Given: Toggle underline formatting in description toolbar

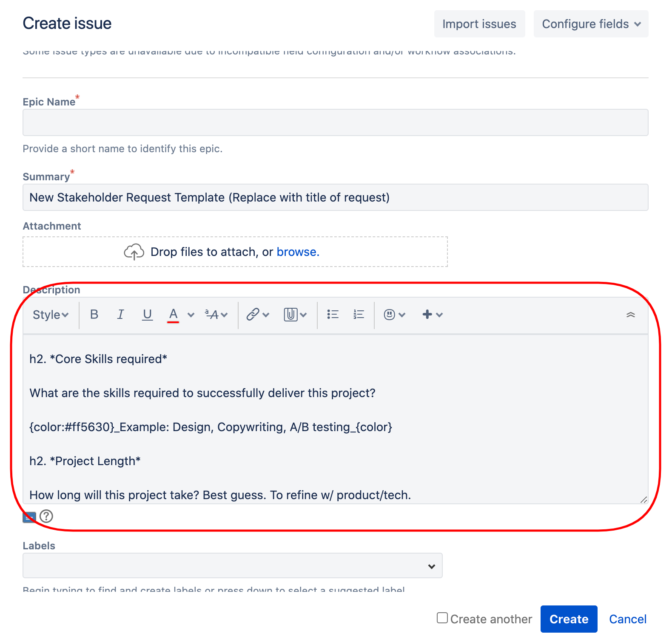Looking at the screenshot, I should (x=147, y=315).
